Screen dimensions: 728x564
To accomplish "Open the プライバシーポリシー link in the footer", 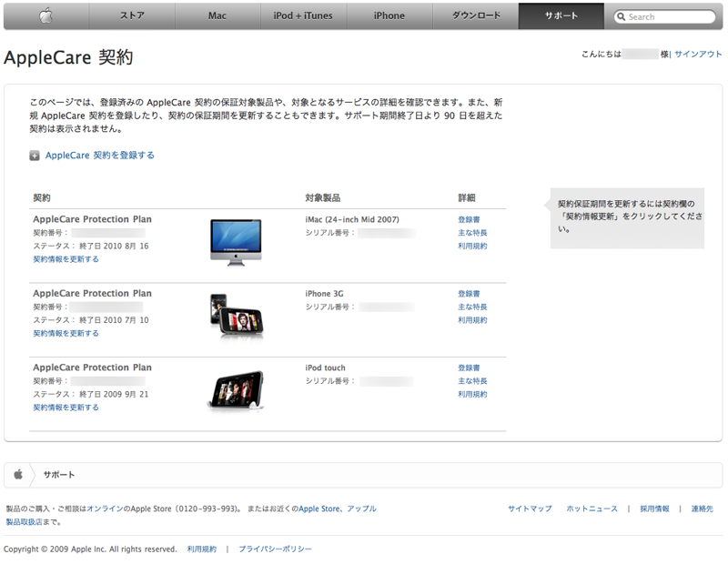I will point(273,549).
